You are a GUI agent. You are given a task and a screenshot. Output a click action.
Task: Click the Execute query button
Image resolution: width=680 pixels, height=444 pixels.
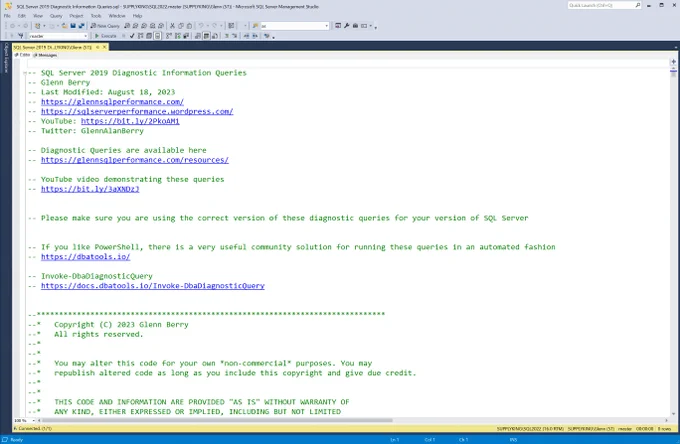click(x=106, y=36)
